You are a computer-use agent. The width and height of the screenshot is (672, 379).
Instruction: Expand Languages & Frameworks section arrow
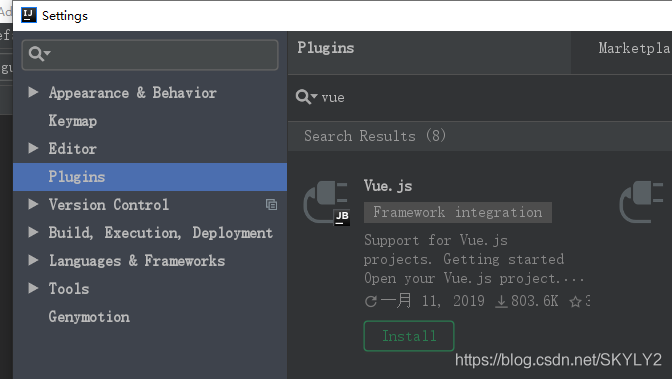33,260
